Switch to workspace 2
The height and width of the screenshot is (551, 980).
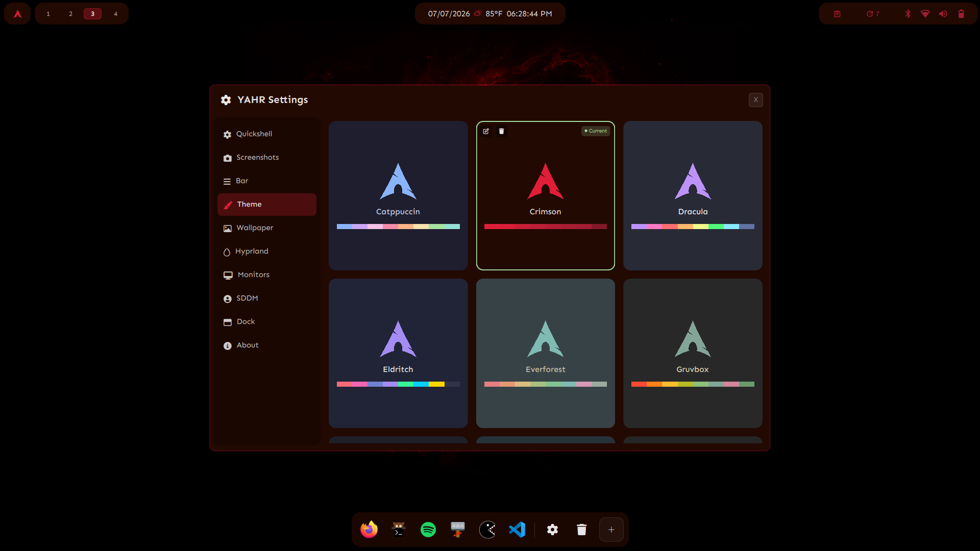click(x=70, y=14)
